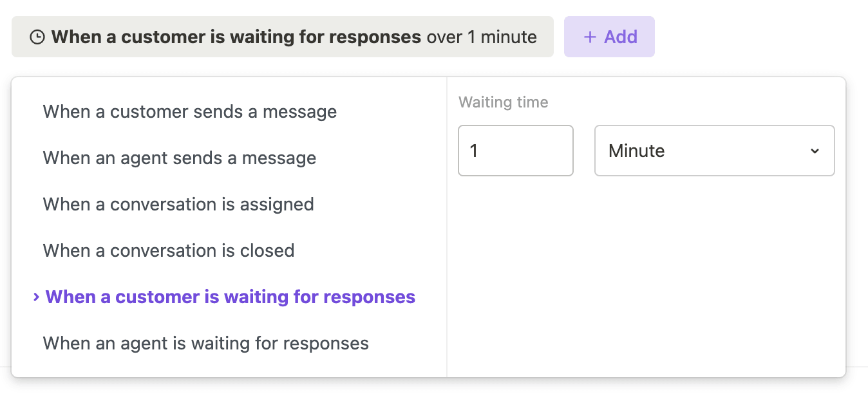Screen dimensions: 868x399
Task: Click the "Add" label text
Action: pos(621,37)
